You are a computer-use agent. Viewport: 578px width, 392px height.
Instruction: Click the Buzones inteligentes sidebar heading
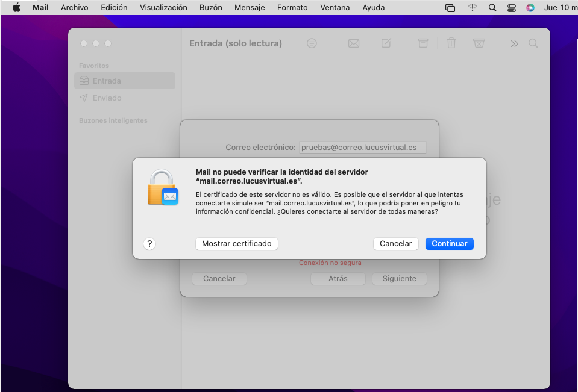click(x=113, y=120)
